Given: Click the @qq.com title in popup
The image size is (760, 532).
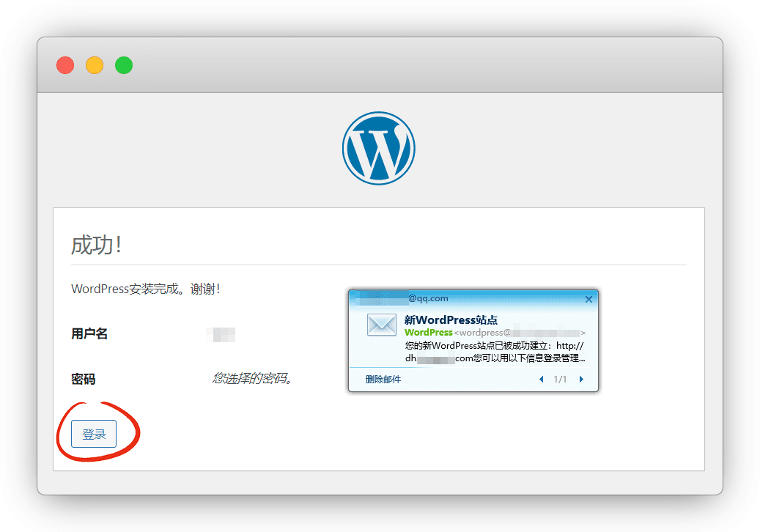Looking at the screenshot, I should coord(428,298).
